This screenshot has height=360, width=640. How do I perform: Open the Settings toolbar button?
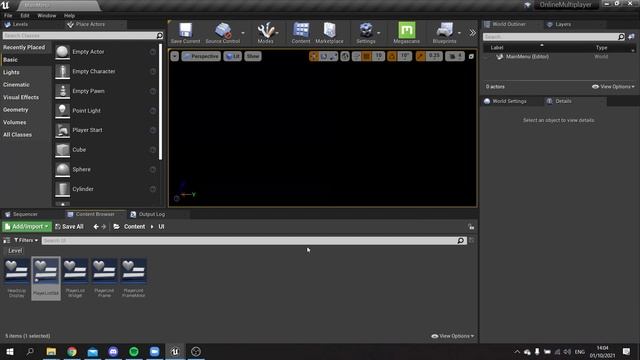point(366,33)
